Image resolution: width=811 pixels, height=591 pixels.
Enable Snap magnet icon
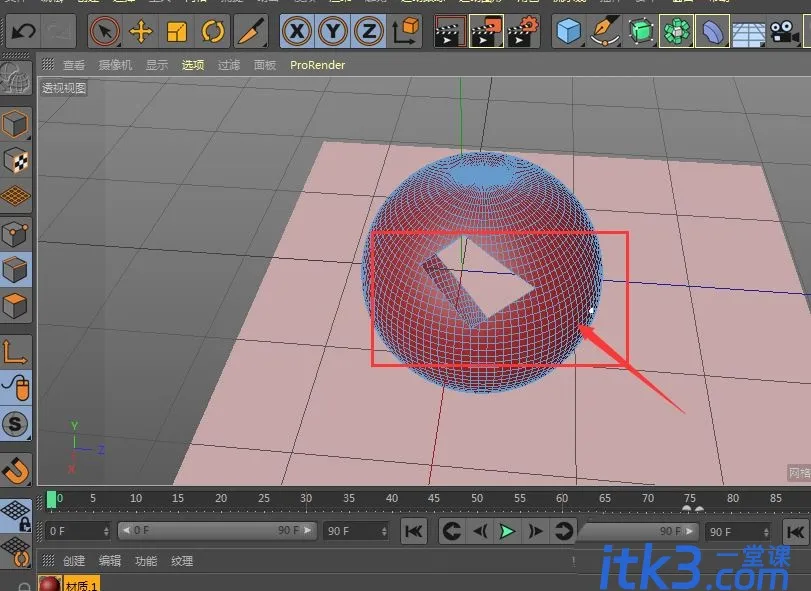click(x=16, y=470)
